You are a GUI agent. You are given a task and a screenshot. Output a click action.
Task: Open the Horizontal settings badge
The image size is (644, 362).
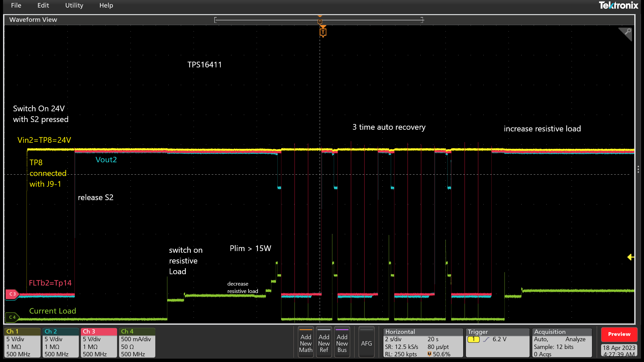tap(423, 343)
